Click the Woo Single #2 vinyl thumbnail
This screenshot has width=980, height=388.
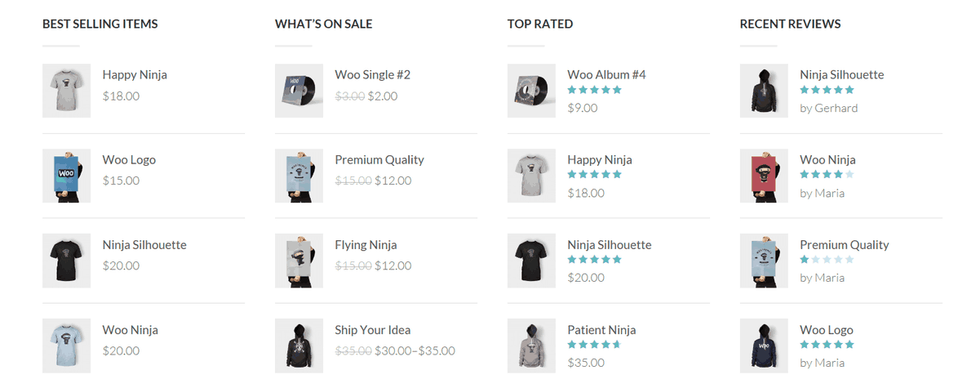pos(299,91)
